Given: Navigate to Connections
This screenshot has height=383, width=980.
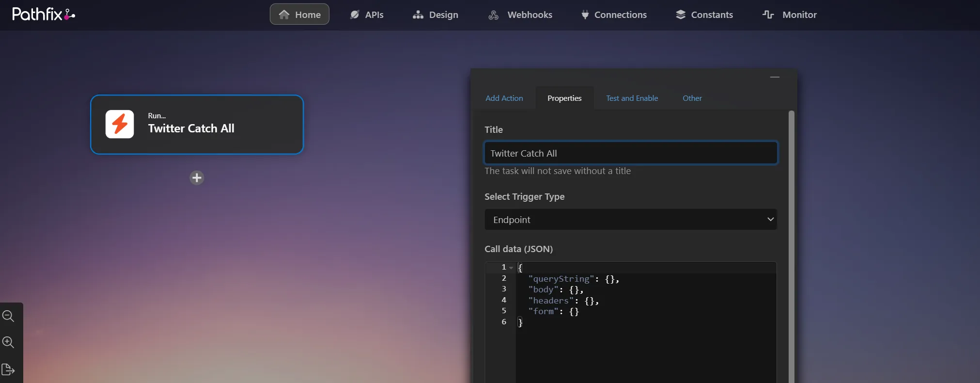Looking at the screenshot, I should 614,15.
